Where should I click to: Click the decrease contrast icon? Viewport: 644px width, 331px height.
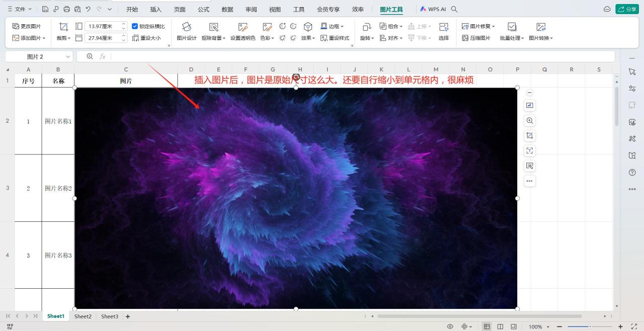293,26
